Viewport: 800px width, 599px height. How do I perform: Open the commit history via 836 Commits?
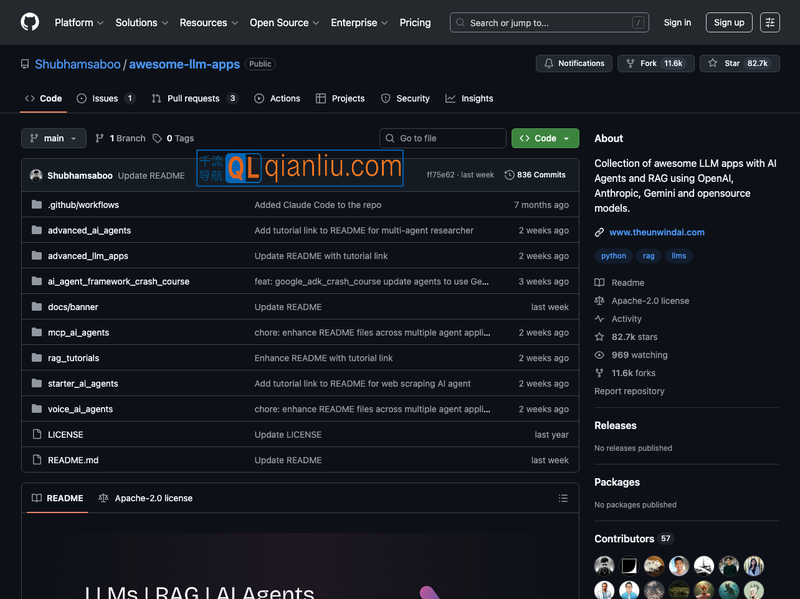tap(535, 175)
